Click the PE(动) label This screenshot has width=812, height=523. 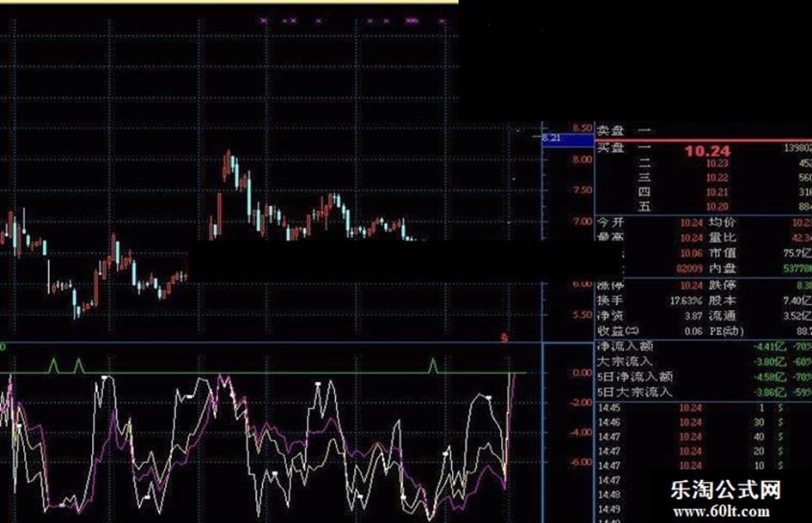click(x=726, y=331)
